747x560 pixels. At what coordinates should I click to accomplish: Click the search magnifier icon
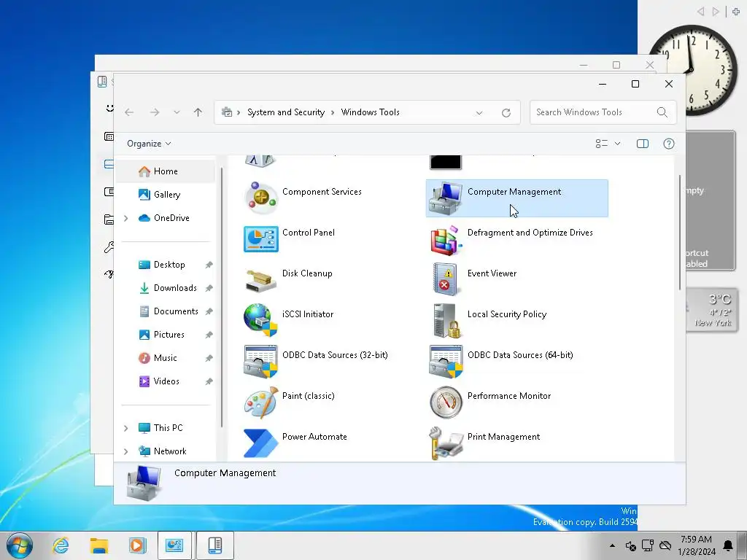point(662,112)
